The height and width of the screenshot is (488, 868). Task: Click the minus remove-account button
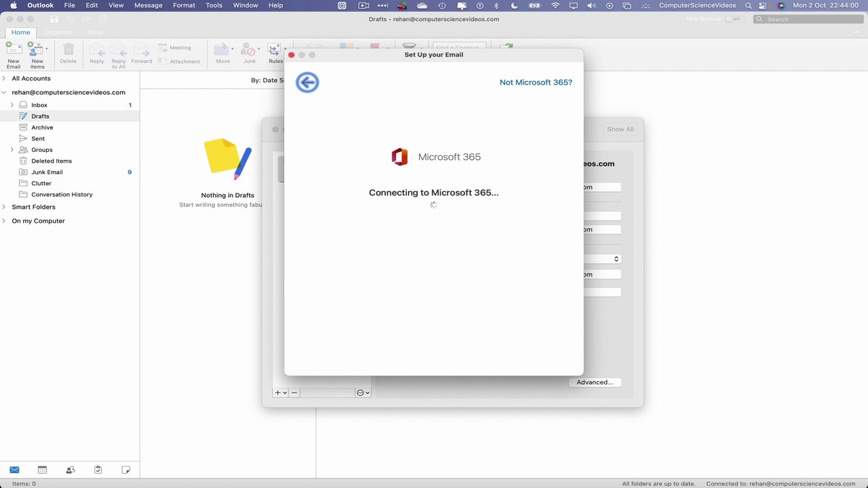coord(294,392)
